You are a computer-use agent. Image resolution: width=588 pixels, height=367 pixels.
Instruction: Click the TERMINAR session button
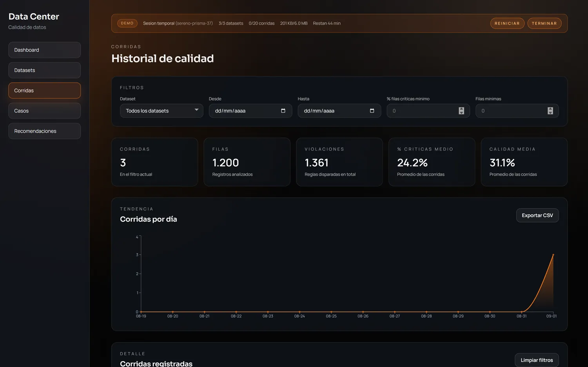point(544,24)
